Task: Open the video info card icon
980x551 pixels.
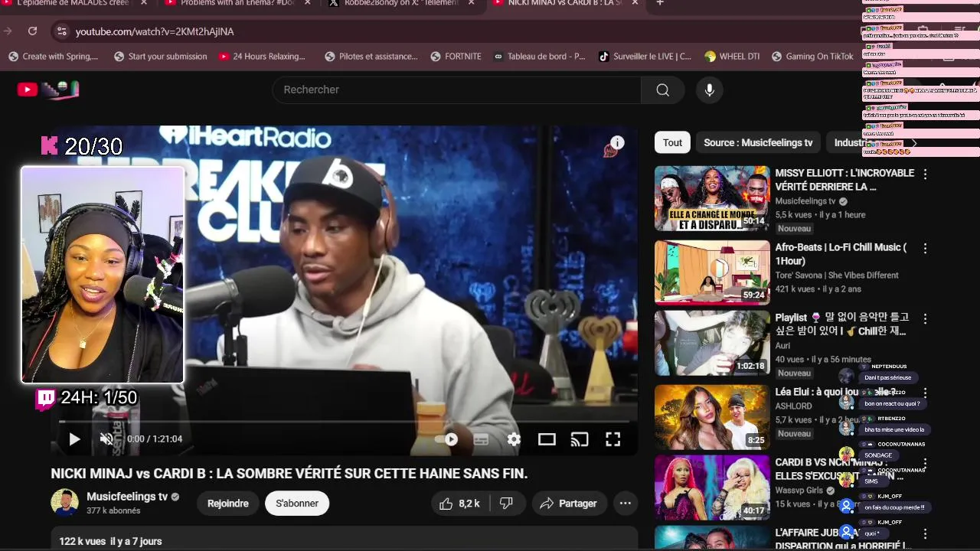Action: click(x=617, y=143)
